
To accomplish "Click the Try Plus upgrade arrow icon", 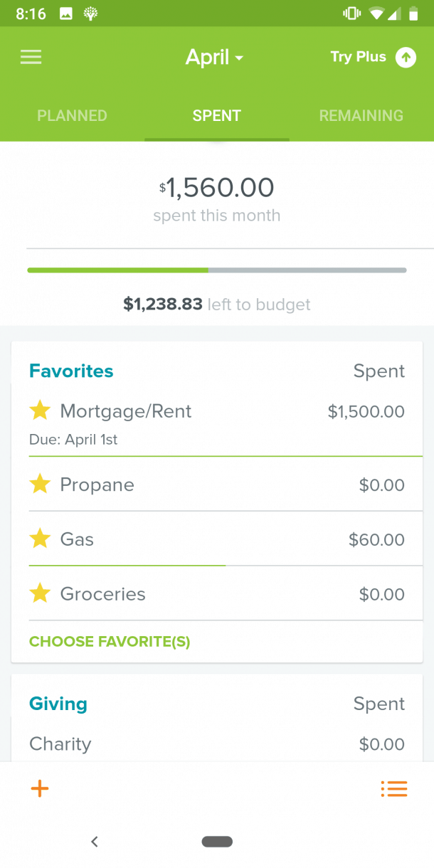I will tap(406, 57).
